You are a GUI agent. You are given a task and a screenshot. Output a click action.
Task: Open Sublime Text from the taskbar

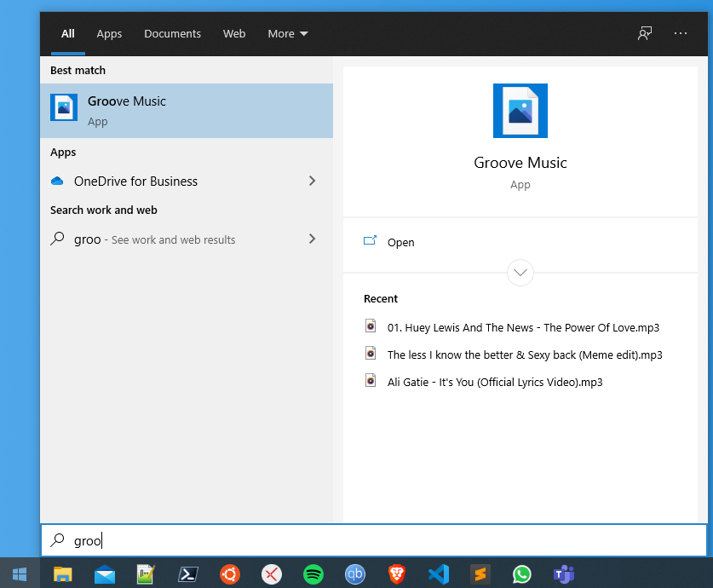click(480, 574)
